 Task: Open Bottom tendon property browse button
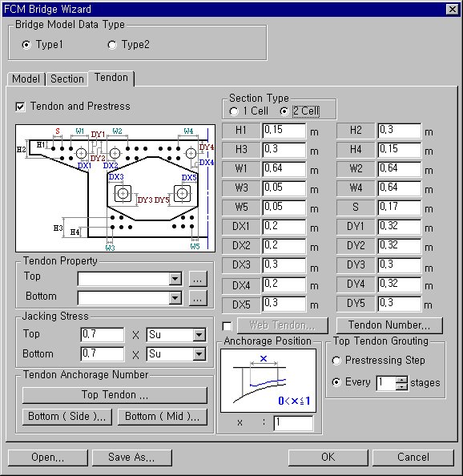pyautogui.click(x=198, y=298)
